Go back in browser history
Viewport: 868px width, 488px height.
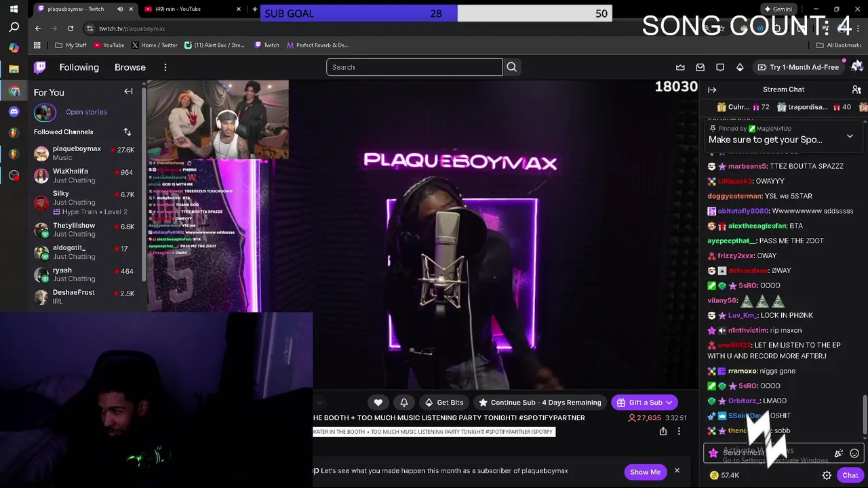tap(38, 28)
